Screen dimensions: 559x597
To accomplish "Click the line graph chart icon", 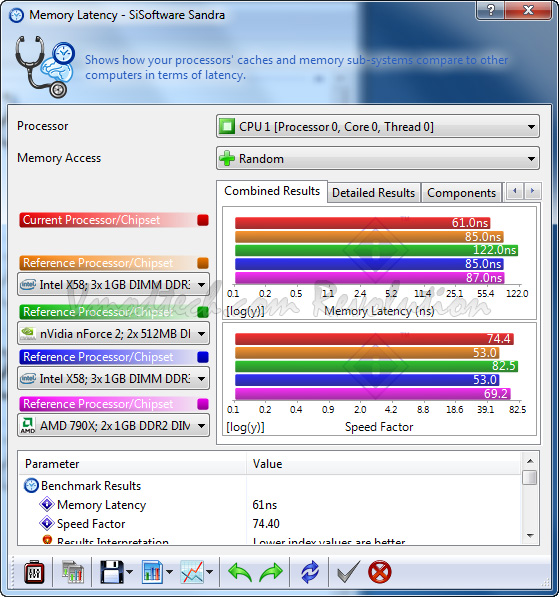I will (x=192, y=572).
